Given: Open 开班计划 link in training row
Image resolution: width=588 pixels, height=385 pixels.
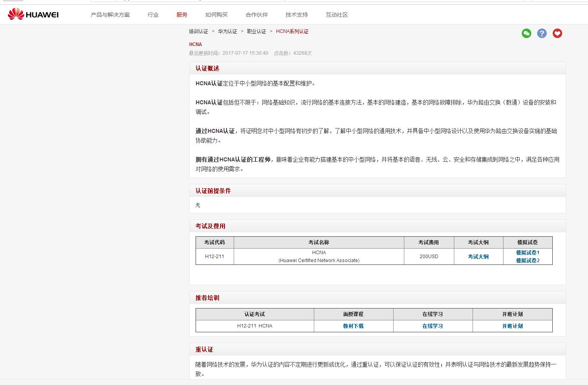Looking at the screenshot, I should 512,326.
